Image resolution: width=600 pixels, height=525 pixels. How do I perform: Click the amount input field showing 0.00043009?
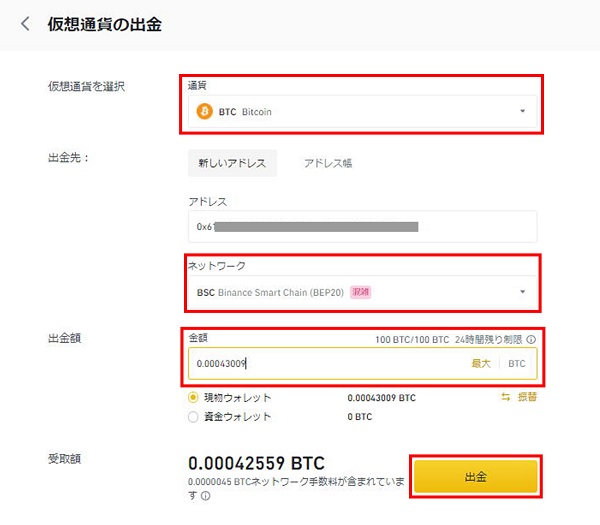click(x=362, y=364)
